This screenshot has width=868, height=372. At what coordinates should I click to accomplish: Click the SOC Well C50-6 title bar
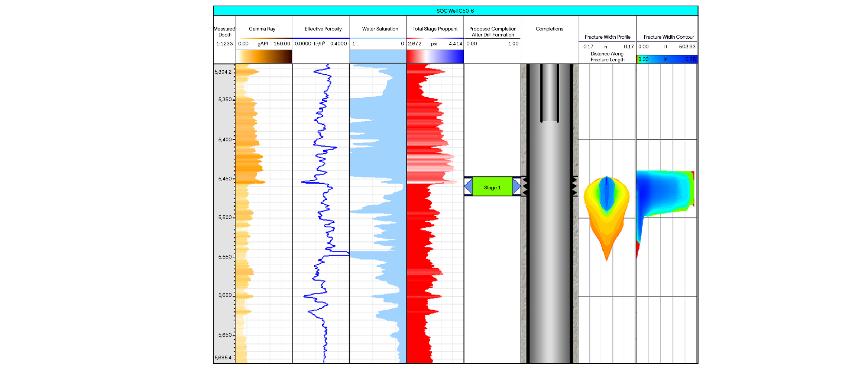[455, 11]
